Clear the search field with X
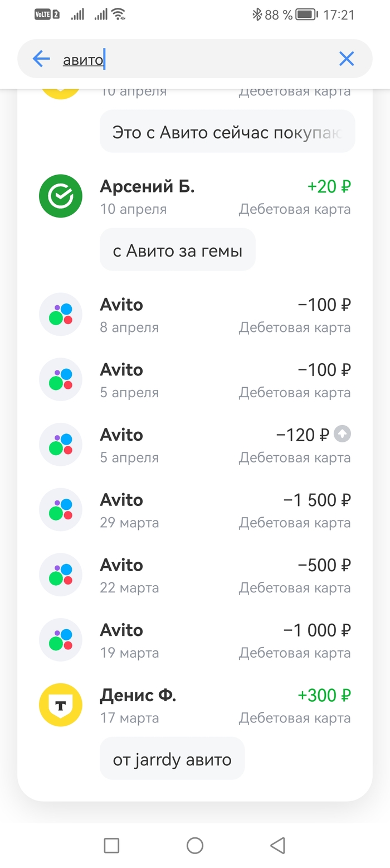Screen dimensions: 390x868 (347, 59)
